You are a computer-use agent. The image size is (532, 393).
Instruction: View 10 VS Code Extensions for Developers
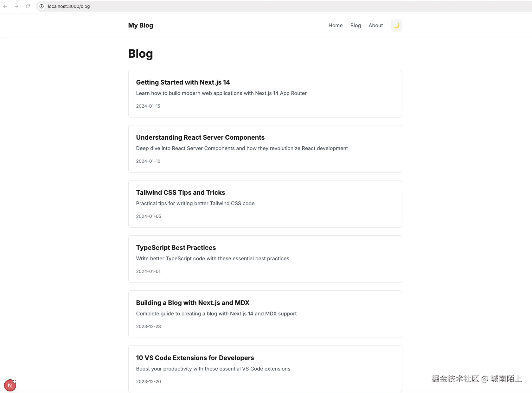tap(195, 358)
